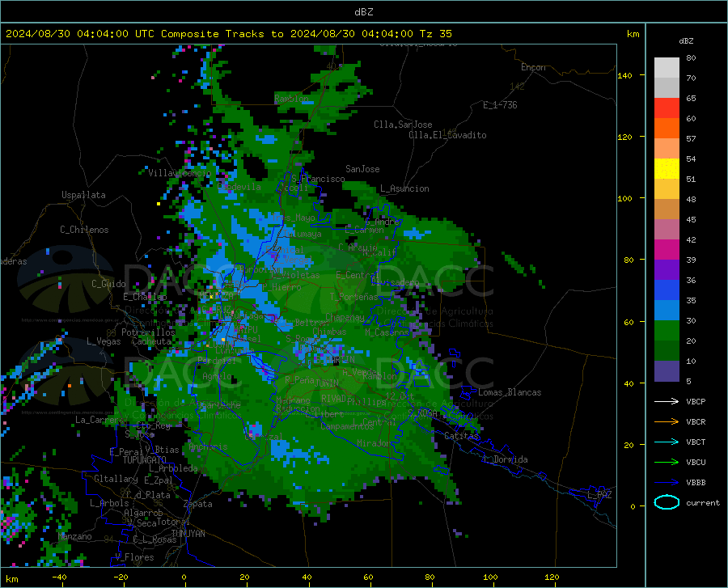This screenshot has width=728, height=588.
Task: Click the green VBCU arrow legend icon
Action: point(667,463)
